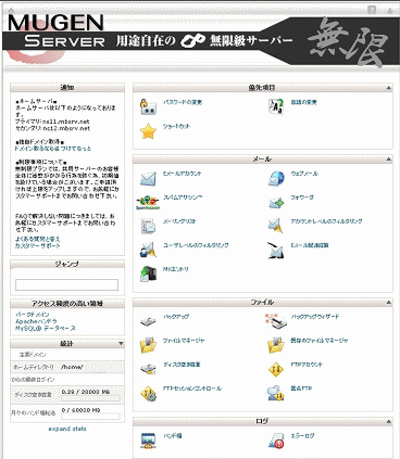Open the Backups (バックアップ) drive icon
This screenshot has width=400, height=459.
[148, 321]
